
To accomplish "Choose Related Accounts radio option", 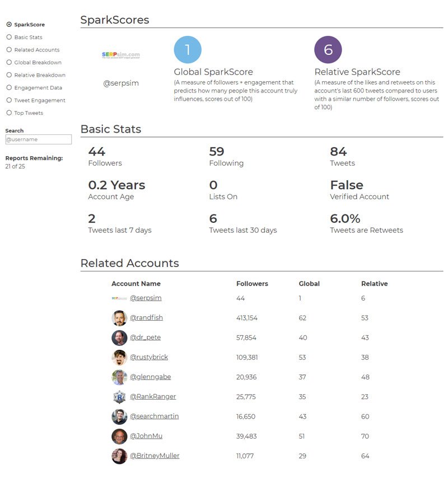I will click(9, 50).
